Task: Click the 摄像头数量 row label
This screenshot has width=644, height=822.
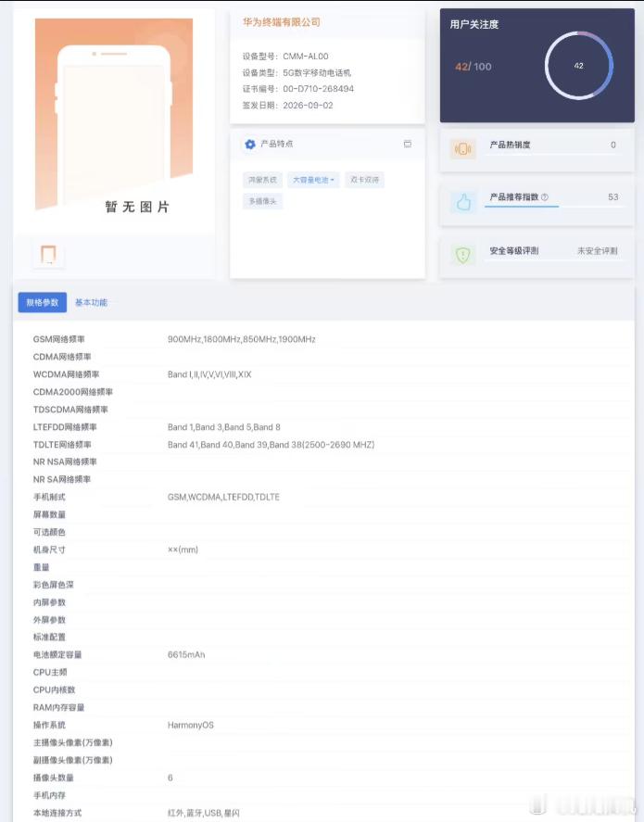Action: coord(54,778)
